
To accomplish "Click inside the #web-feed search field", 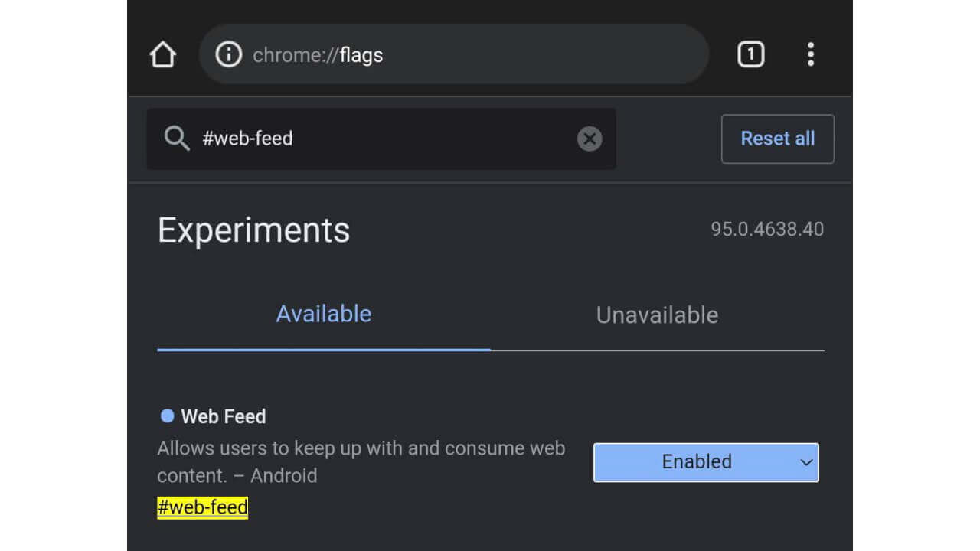I will pyautogui.click(x=345, y=139).
